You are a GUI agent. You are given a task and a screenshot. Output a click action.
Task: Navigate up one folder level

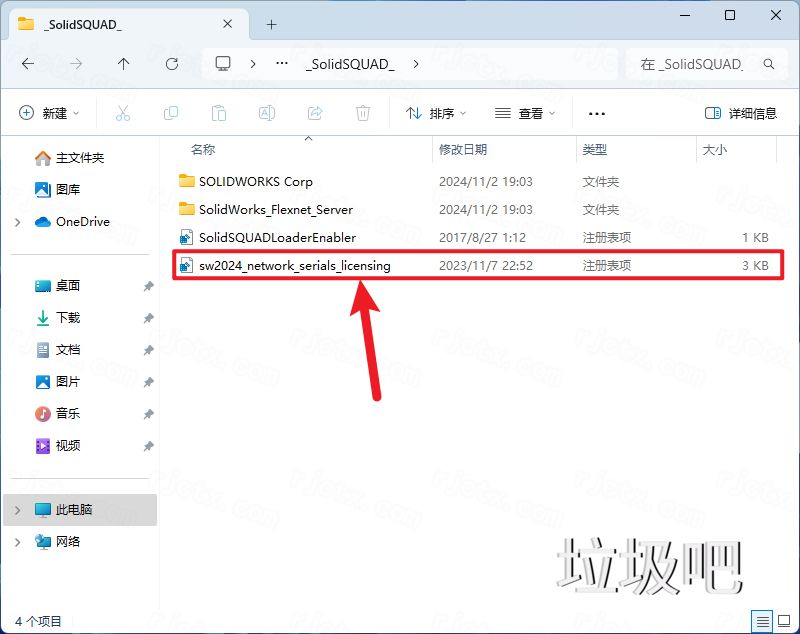coord(121,63)
